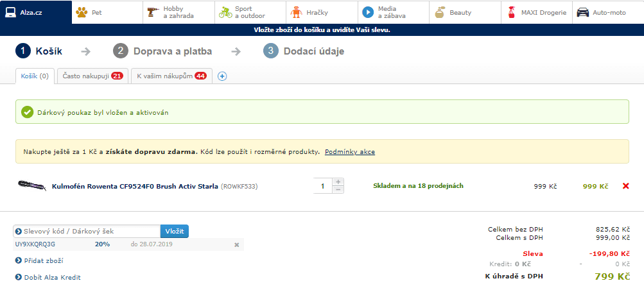Click the robot icon for Hračky

coord(296,12)
